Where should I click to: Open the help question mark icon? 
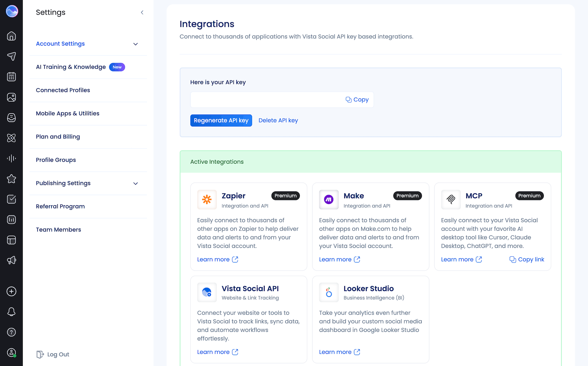(x=11, y=332)
